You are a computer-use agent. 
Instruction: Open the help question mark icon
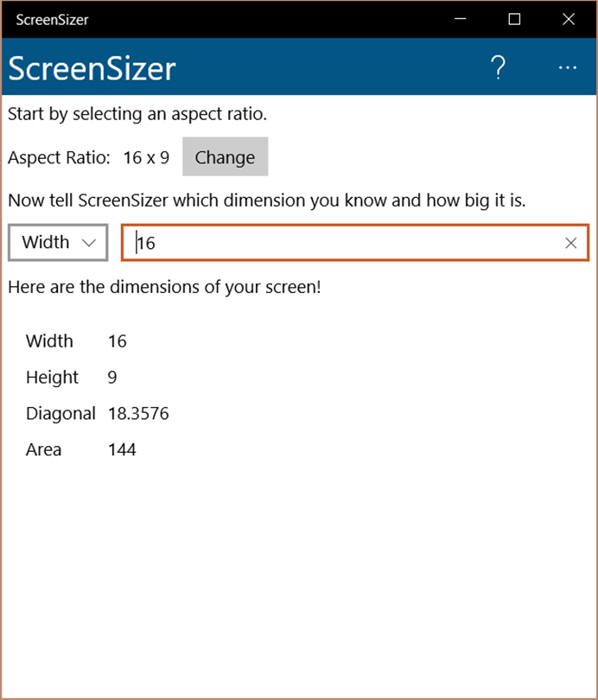(498, 67)
